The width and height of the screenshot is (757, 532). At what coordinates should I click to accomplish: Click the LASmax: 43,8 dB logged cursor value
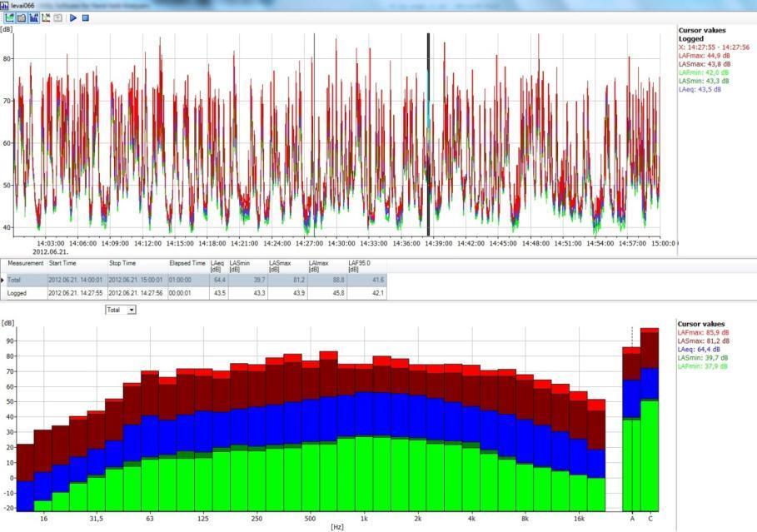[x=705, y=64]
